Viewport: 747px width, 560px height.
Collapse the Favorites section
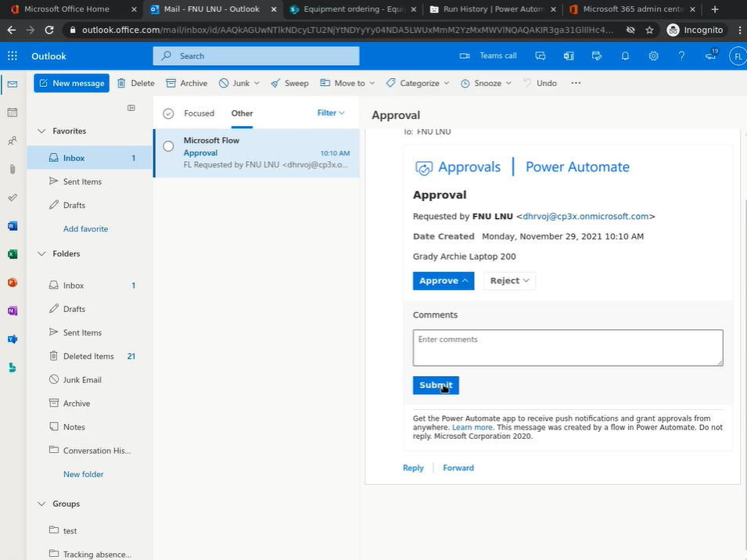[x=41, y=131]
